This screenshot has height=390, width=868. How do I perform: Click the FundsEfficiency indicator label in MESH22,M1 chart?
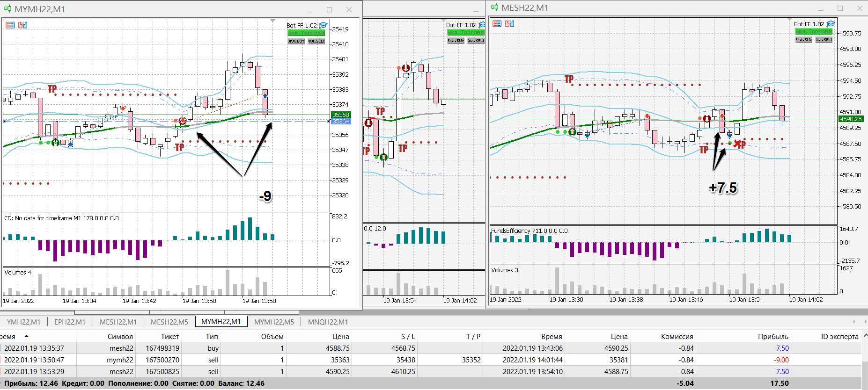[529, 231]
